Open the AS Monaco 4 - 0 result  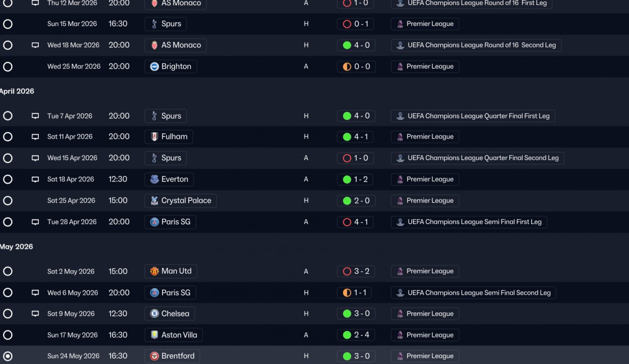click(x=356, y=45)
